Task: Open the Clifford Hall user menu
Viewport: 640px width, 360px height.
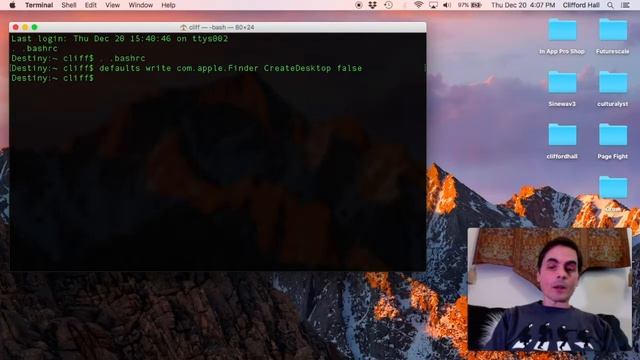Action: tap(581, 5)
